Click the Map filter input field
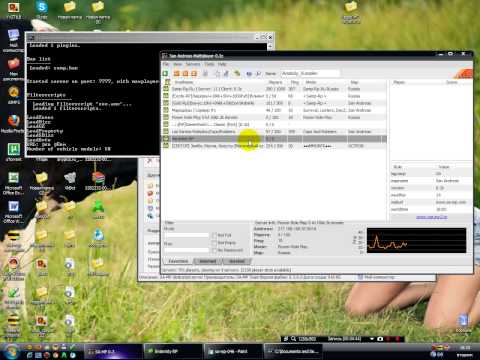480x360 pixels. (x=186, y=250)
